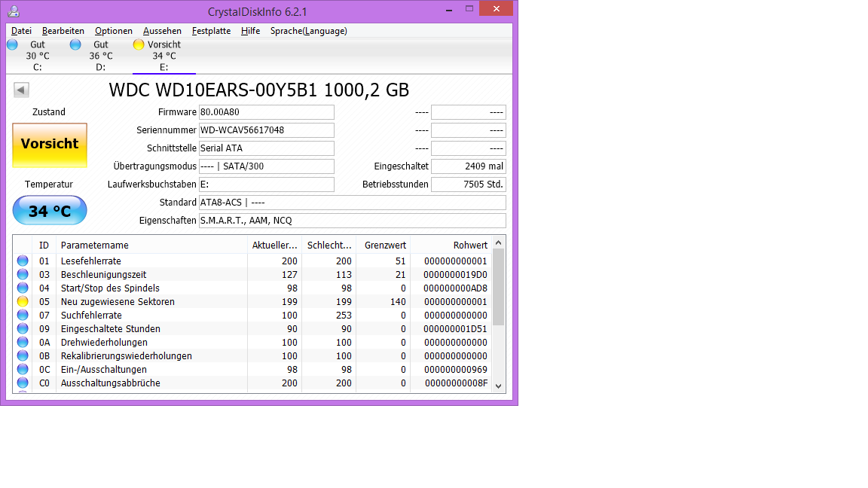Select the Drehwiederholungen parameter name

pos(104,343)
